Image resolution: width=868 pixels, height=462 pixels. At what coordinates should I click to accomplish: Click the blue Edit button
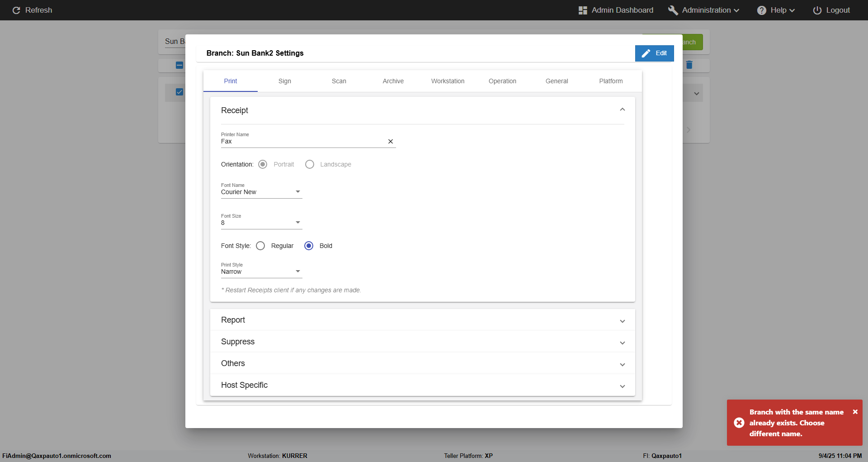(654, 53)
